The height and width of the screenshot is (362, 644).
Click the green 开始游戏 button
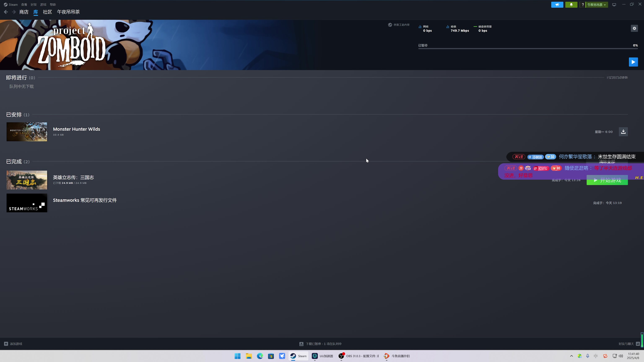click(607, 180)
